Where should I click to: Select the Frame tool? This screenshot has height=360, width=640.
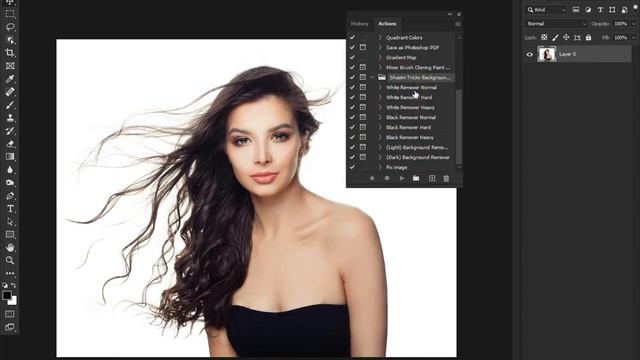(10, 66)
